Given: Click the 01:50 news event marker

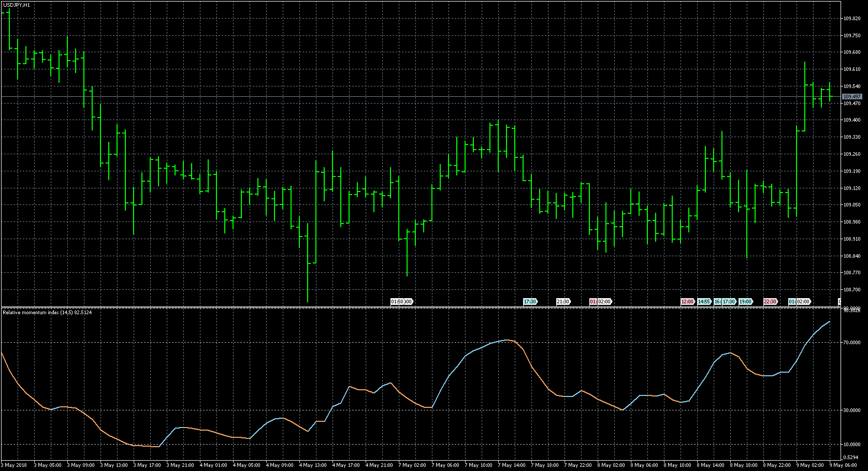Looking at the screenshot, I should click(397, 301).
